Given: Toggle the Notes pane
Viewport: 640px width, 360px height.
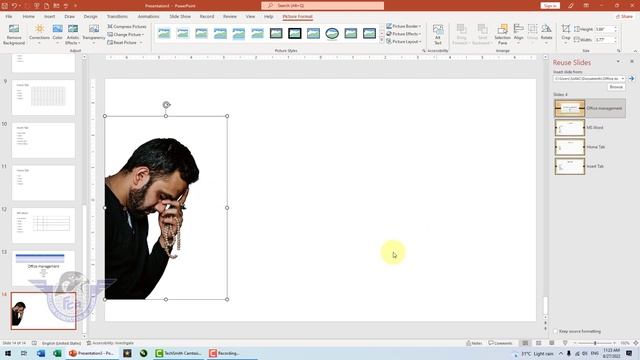Looking at the screenshot, I should tap(474, 343).
